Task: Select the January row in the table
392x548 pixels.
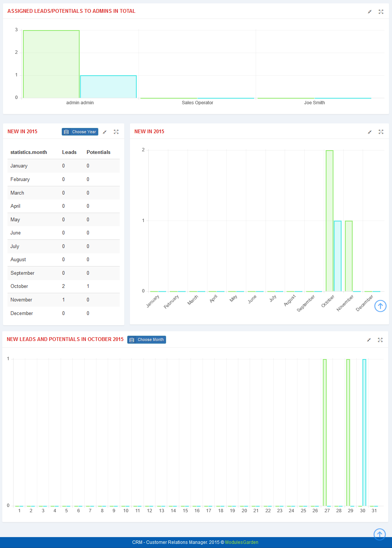Action: 64,166
